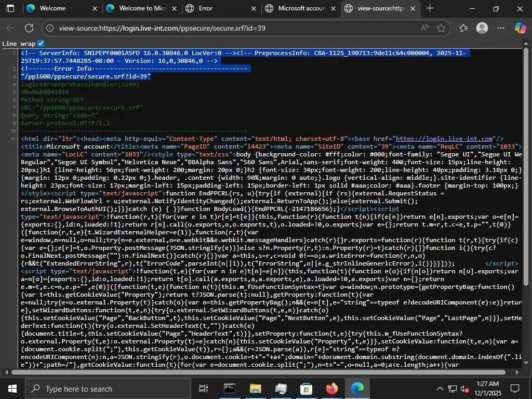Add this page to favorites star
Screen dimensions: 532x399
[x=441, y=28]
